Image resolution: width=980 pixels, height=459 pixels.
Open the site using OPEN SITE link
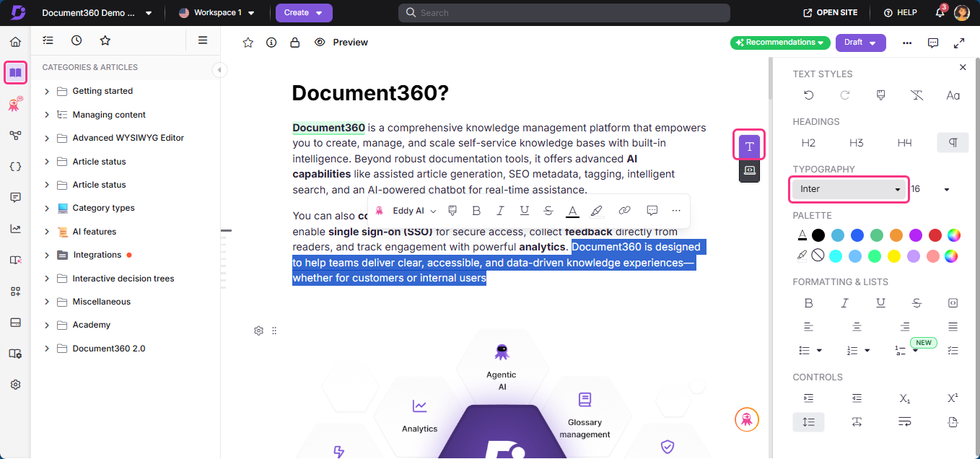[x=830, y=12]
